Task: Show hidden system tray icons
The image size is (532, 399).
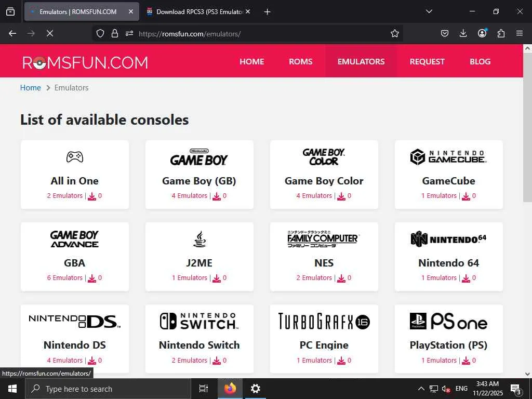Action: [421, 389]
